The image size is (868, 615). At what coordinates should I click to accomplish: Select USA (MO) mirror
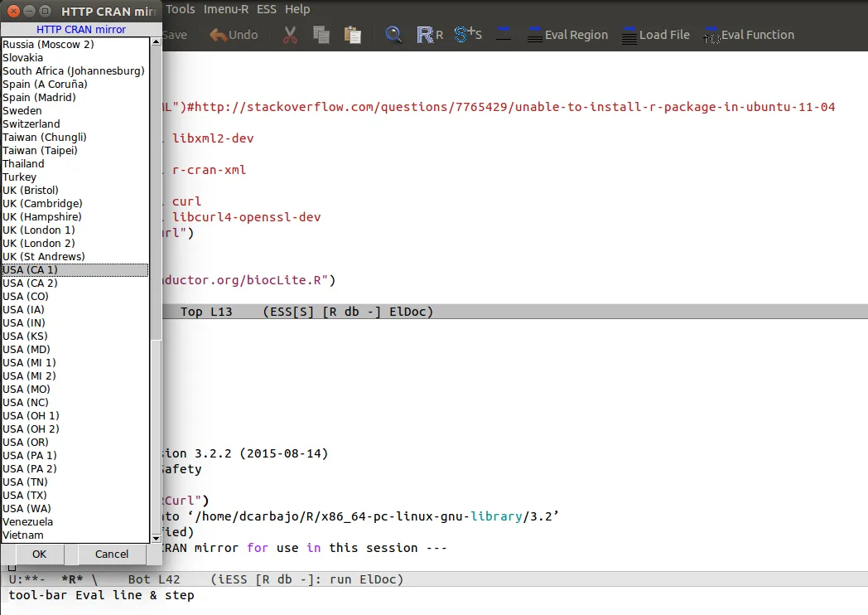pos(75,390)
